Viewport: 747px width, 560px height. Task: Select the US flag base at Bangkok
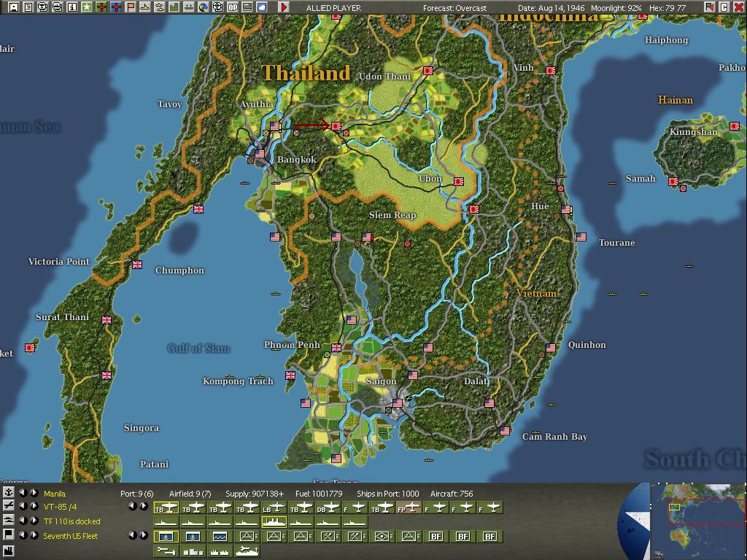coord(260,154)
